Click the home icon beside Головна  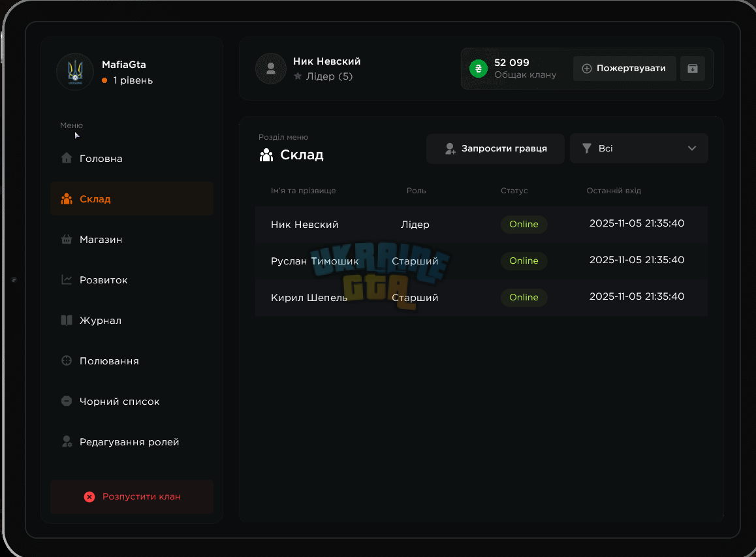67,157
